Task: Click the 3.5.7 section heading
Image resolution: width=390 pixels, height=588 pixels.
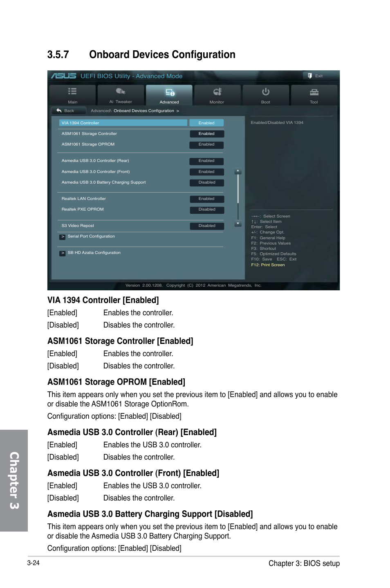Action: tap(141, 55)
